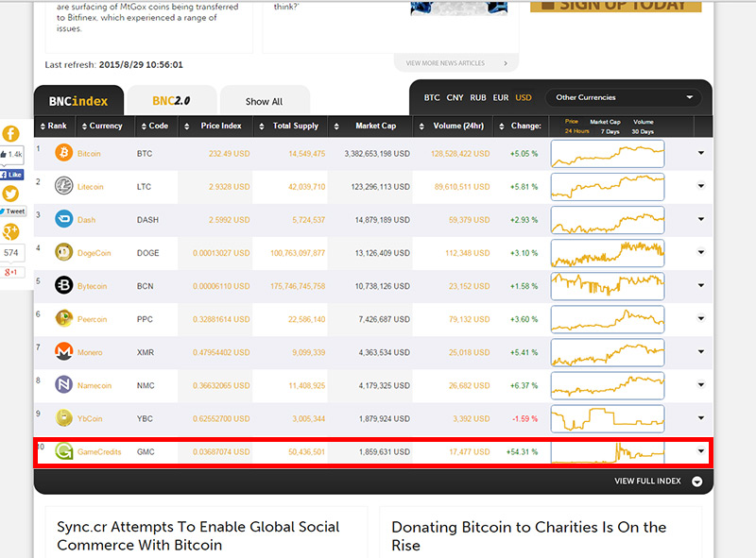
Task: Click the Monero logo icon
Action: coord(63,352)
